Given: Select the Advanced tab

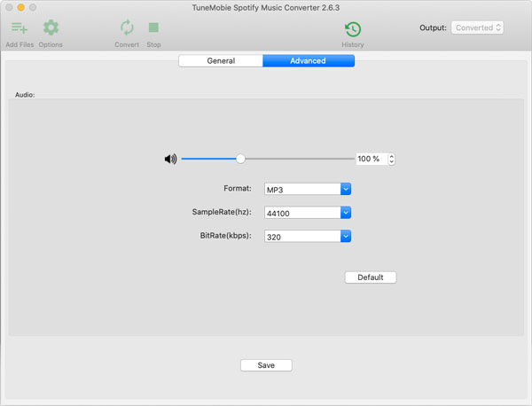Looking at the screenshot, I should click(x=309, y=60).
